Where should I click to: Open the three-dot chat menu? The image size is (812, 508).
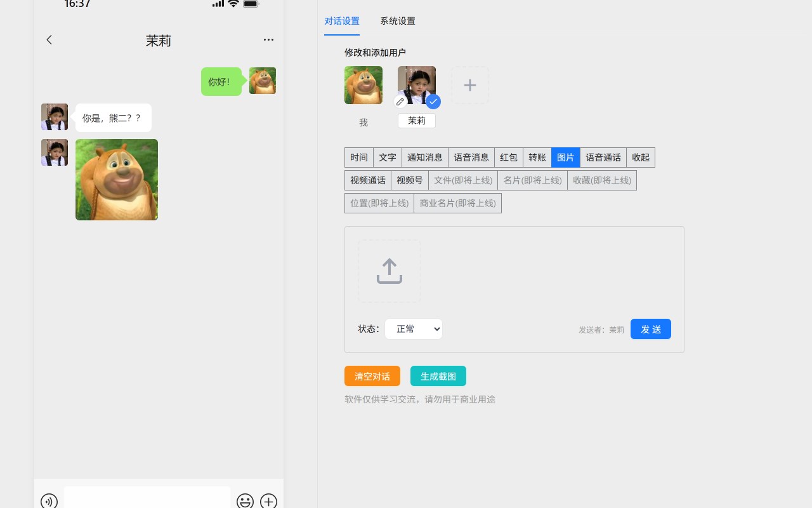point(268,39)
